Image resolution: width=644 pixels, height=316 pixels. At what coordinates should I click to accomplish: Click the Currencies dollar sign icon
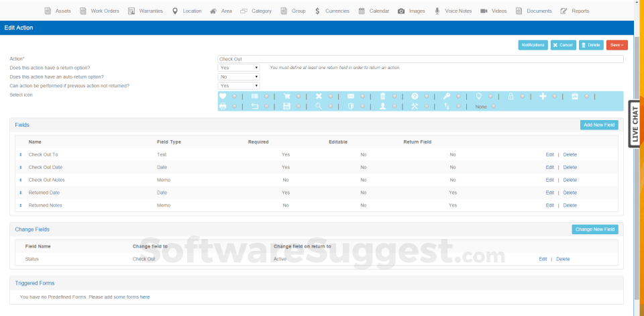(x=317, y=11)
